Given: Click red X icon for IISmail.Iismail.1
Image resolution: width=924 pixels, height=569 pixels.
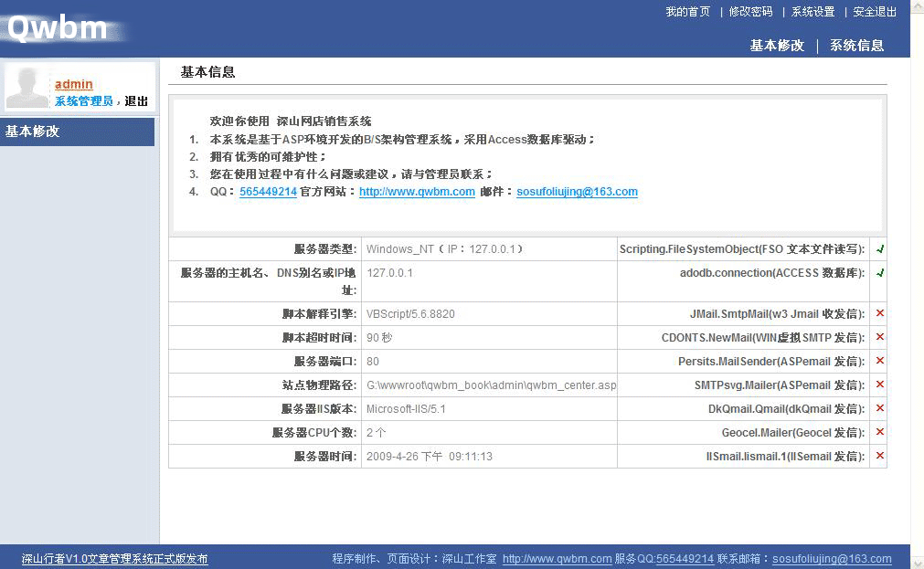Looking at the screenshot, I should click(879, 456).
